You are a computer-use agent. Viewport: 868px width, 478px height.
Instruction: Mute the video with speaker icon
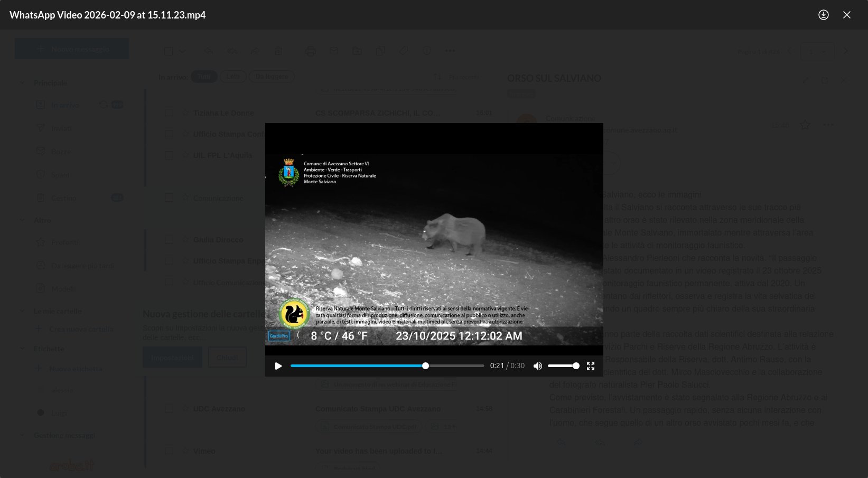click(538, 366)
